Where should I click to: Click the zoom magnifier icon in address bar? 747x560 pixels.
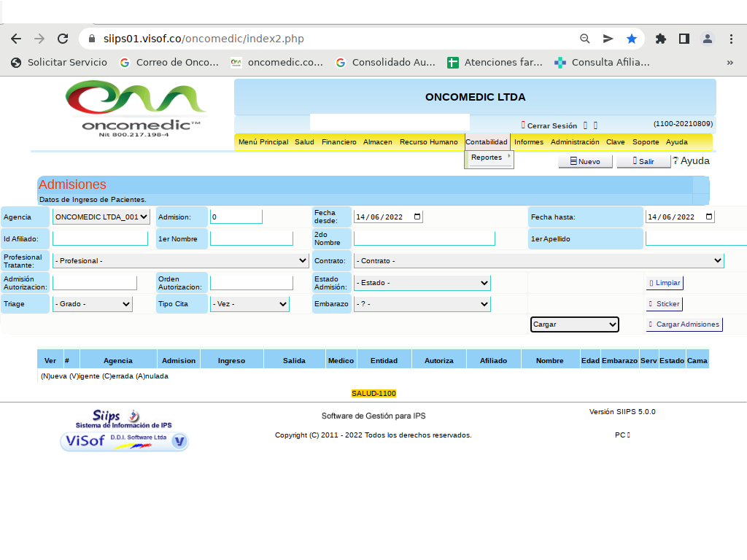584,39
